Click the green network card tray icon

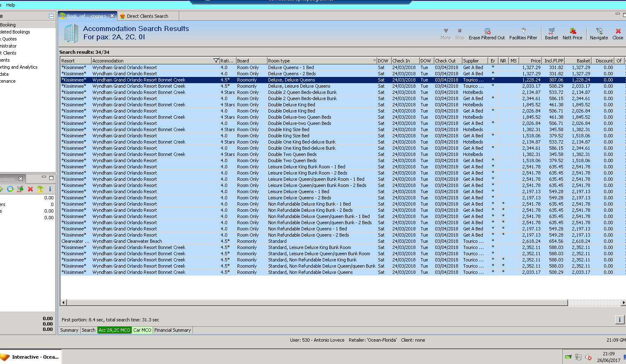click(568, 357)
